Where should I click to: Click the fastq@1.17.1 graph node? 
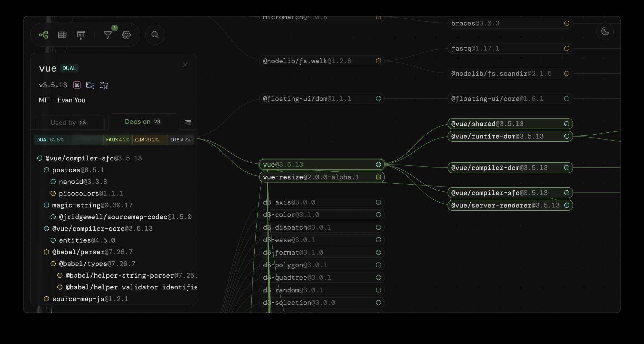pos(510,48)
